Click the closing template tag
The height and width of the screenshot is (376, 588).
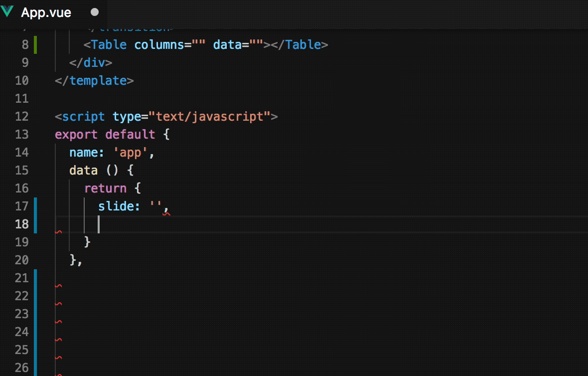coord(98,81)
